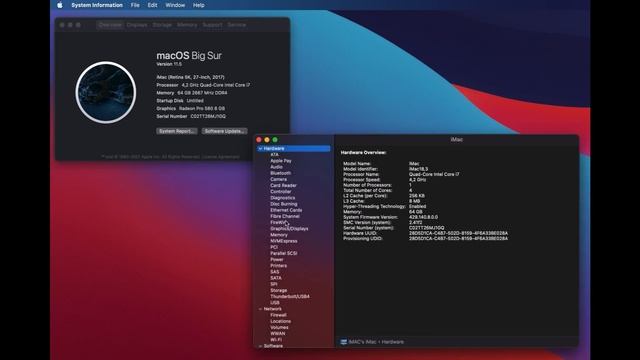
Task: Select USB in the sidebar
Action: (275, 302)
